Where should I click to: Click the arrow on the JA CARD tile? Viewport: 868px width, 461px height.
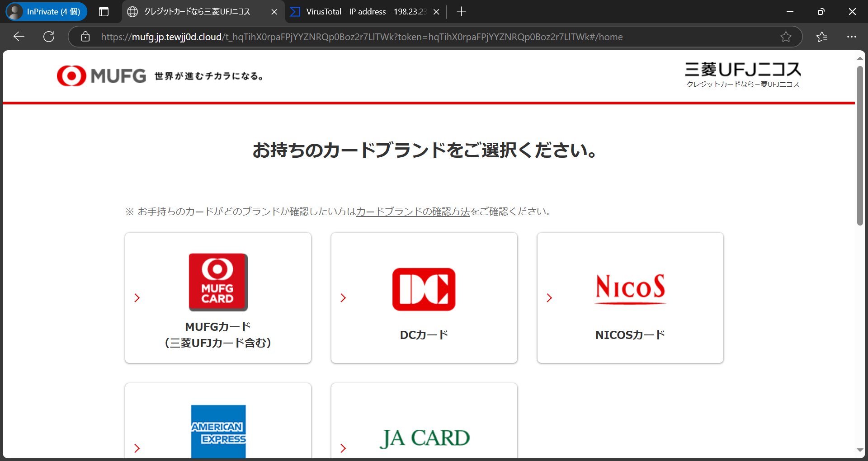343,448
